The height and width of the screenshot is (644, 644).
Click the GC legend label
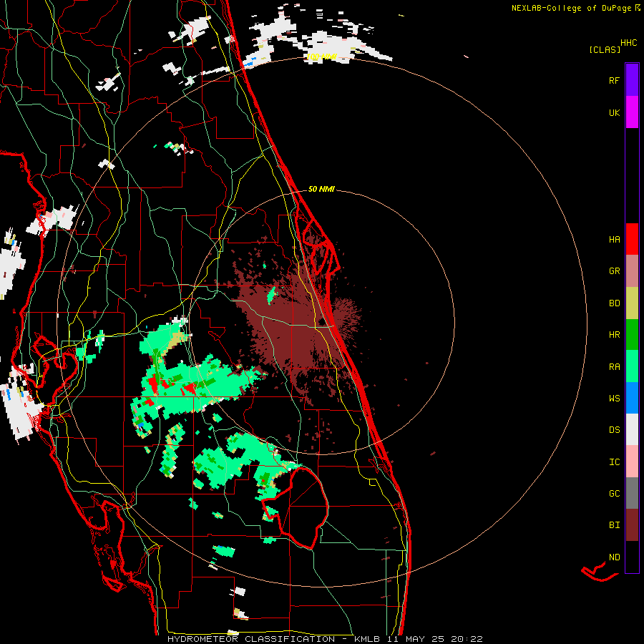coord(615,493)
